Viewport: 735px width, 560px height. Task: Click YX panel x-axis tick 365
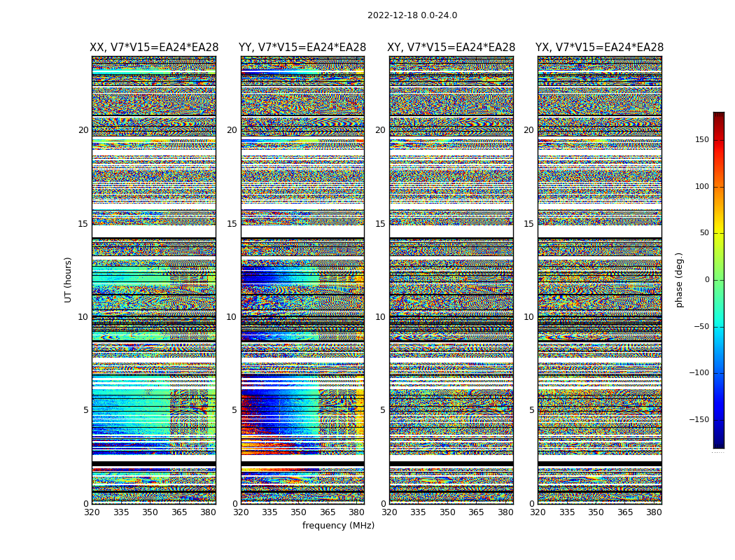click(625, 512)
